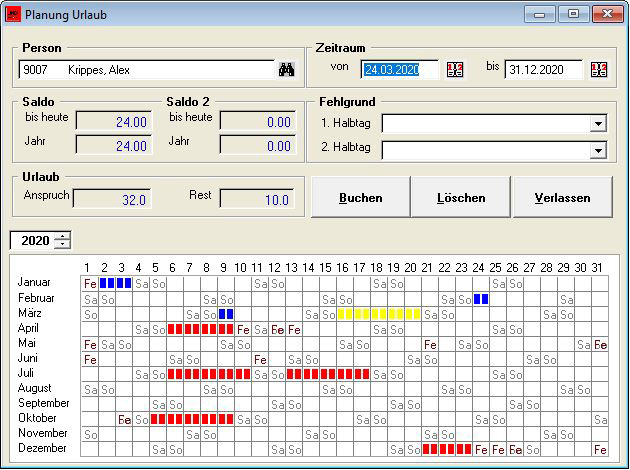Open the calendar picker for the 'bis' date
The height and width of the screenshot is (470, 630).
click(x=599, y=69)
